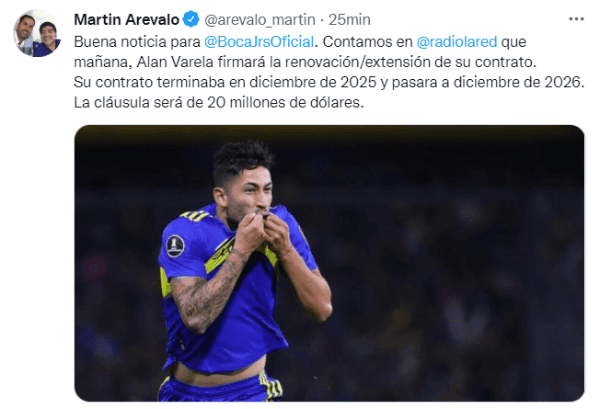Open the tweet via 25min timestamp

[349, 20]
